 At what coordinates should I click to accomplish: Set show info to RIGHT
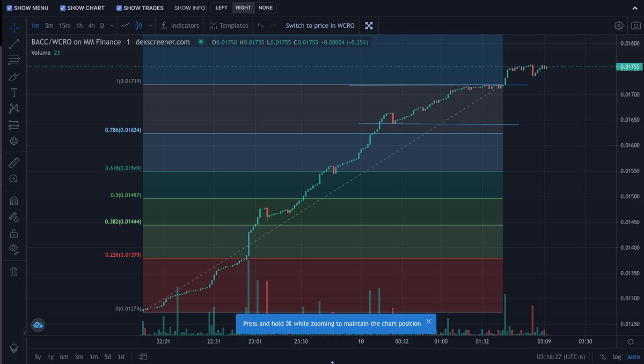243,8
